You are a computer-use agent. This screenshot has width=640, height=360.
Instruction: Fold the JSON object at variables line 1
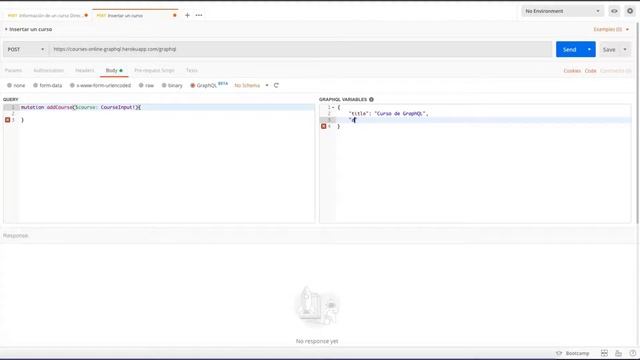333,107
